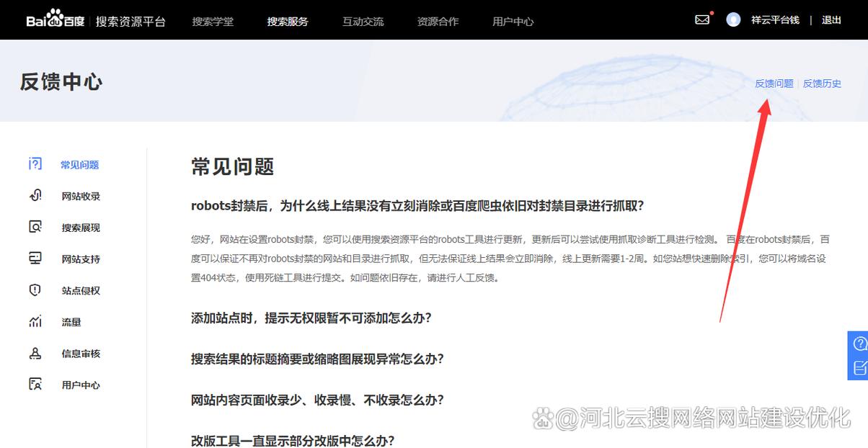Open the 反馈问题 link

click(x=774, y=84)
